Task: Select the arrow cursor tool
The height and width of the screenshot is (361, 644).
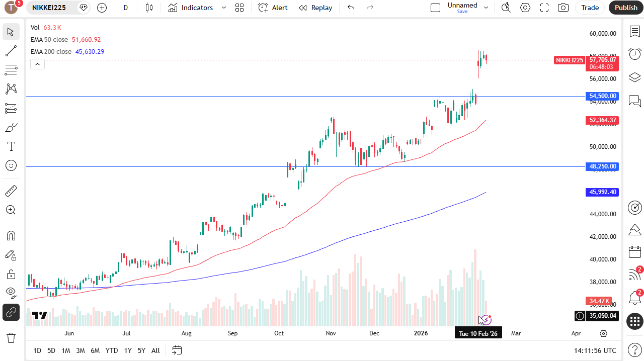Action: [x=11, y=32]
